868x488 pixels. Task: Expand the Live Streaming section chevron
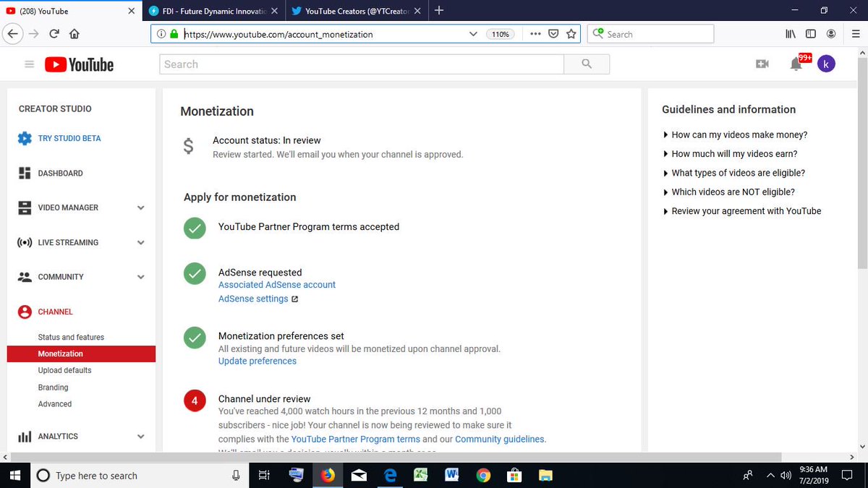point(140,243)
